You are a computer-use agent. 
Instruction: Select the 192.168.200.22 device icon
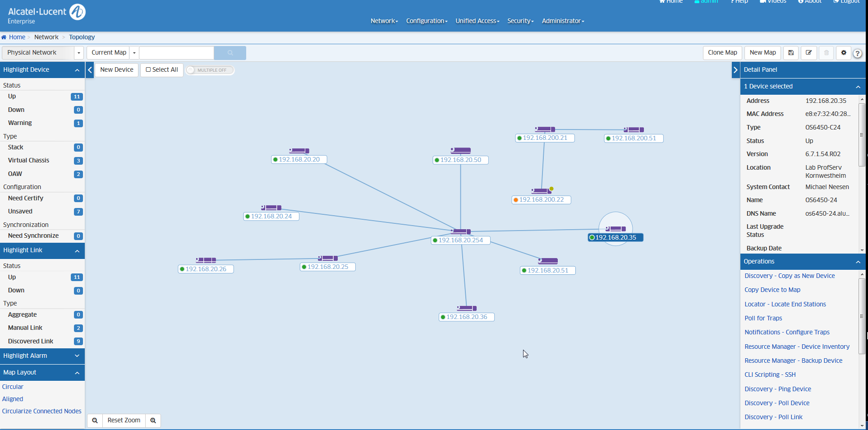[541, 191]
